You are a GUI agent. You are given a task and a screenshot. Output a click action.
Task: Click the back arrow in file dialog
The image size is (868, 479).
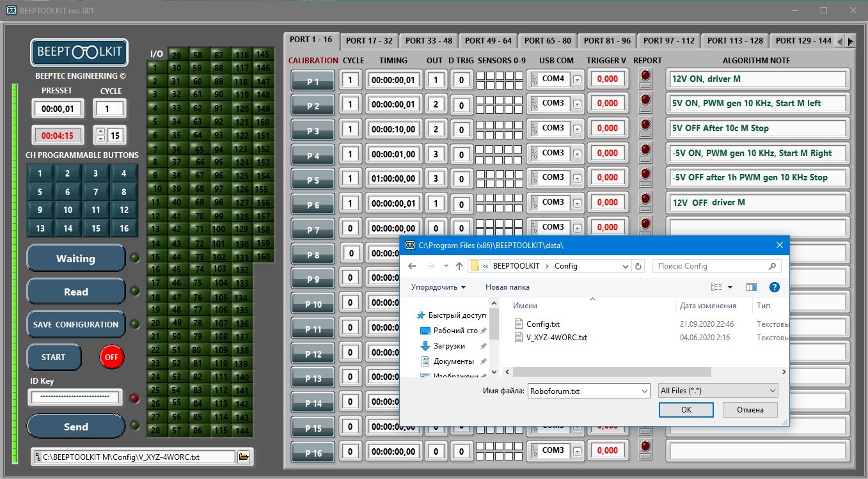click(412, 266)
